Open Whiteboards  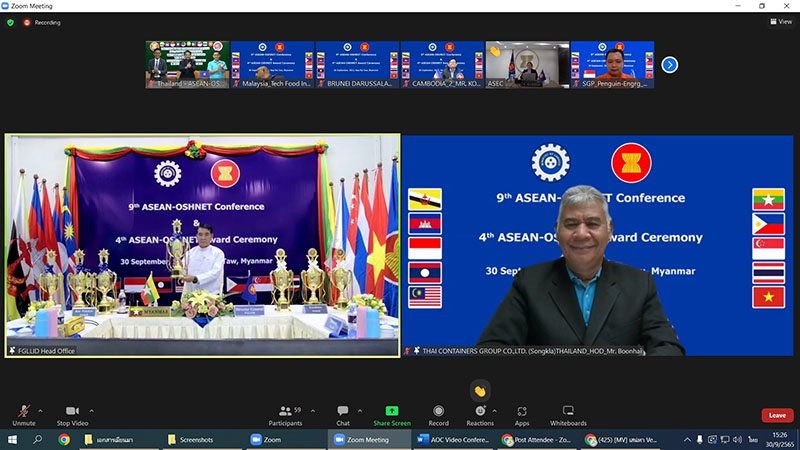pyautogui.click(x=568, y=414)
